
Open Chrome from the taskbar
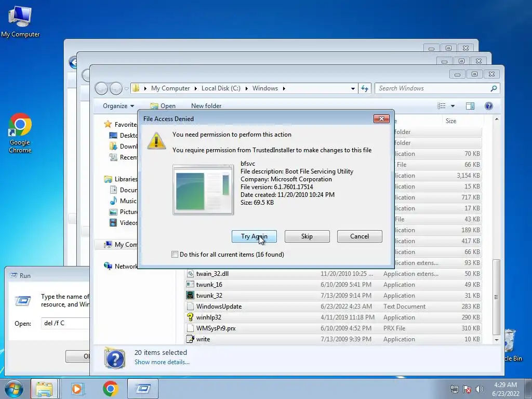[x=110, y=389]
